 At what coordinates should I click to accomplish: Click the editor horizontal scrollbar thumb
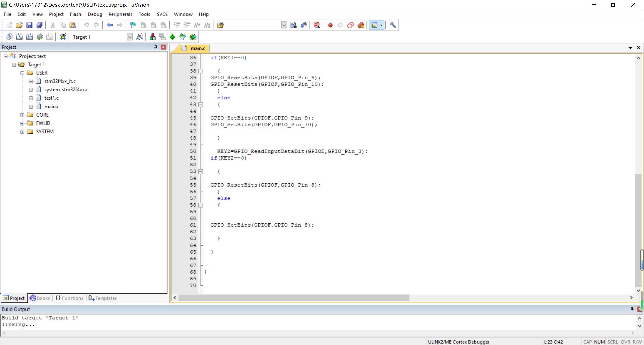pyautogui.click(x=294, y=298)
